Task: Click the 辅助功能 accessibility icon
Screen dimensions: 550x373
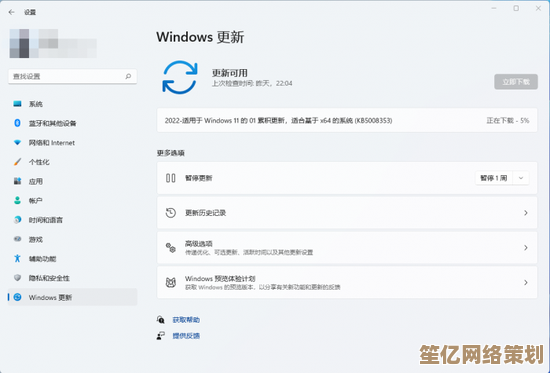Action: [x=17, y=258]
